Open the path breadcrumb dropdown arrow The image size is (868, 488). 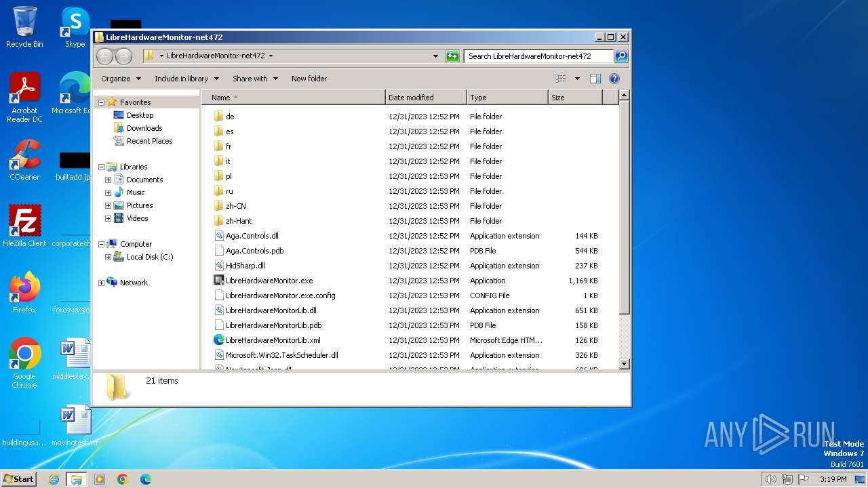271,56
